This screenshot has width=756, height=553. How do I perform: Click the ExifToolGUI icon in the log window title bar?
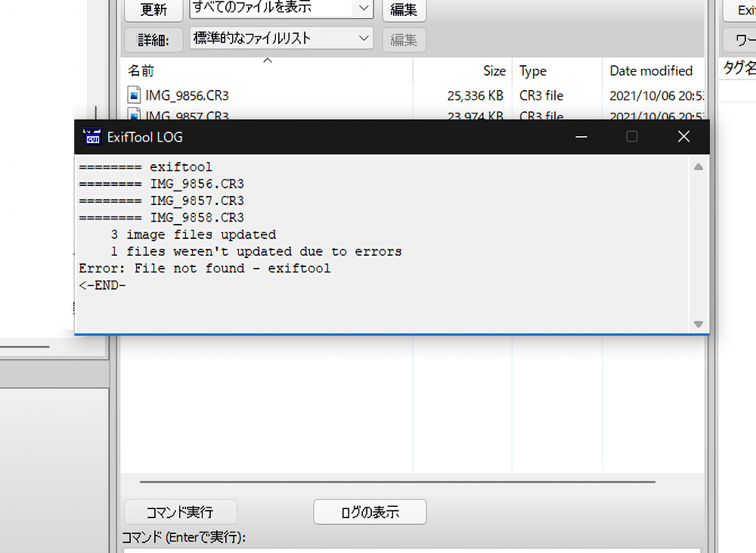(91, 136)
